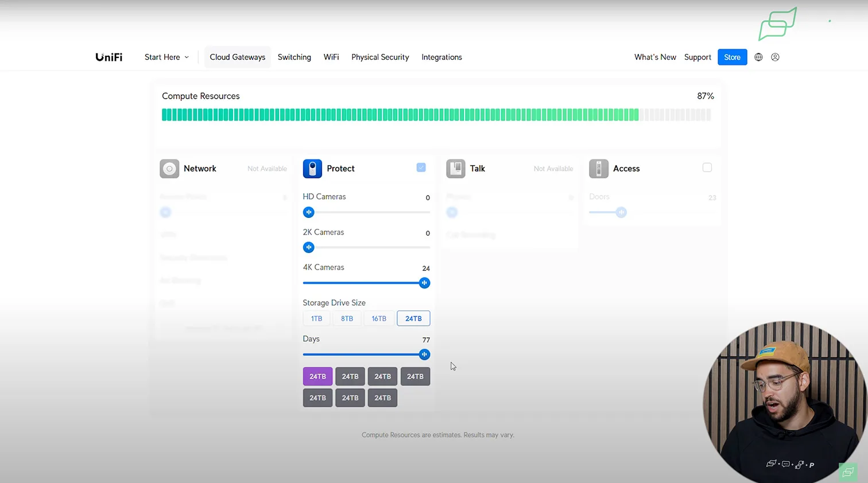868x483 pixels.
Task: Click the Days slider handle
Action: tap(424, 355)
